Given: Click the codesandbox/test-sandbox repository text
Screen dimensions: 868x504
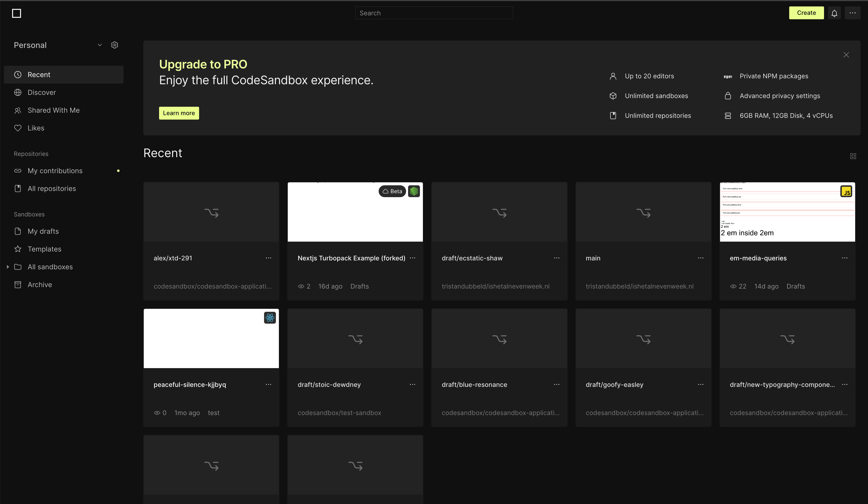Looking at the screenshot, I should coord(339,413).
